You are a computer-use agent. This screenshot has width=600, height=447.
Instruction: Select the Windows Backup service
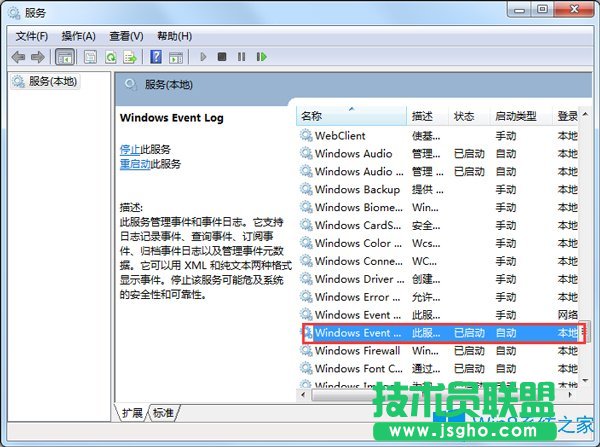(x=439, y=190)
